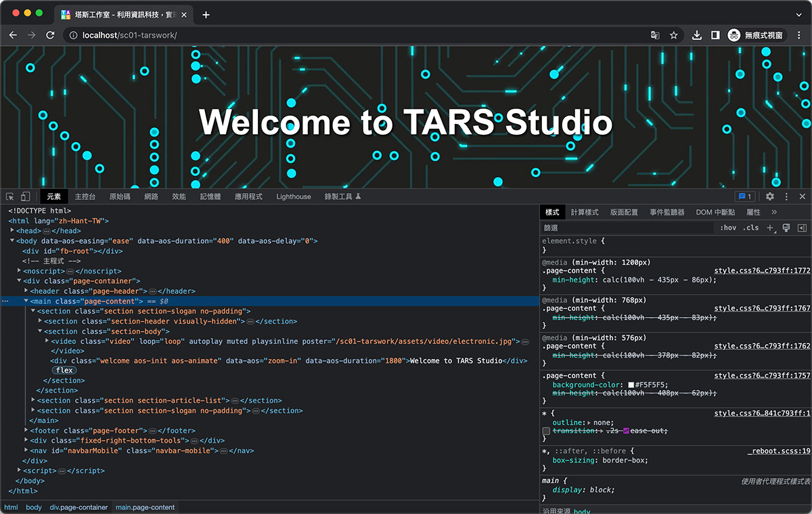Collapse the main page-content node
This screenshot has height=514, width=812.
click(26, 301)
